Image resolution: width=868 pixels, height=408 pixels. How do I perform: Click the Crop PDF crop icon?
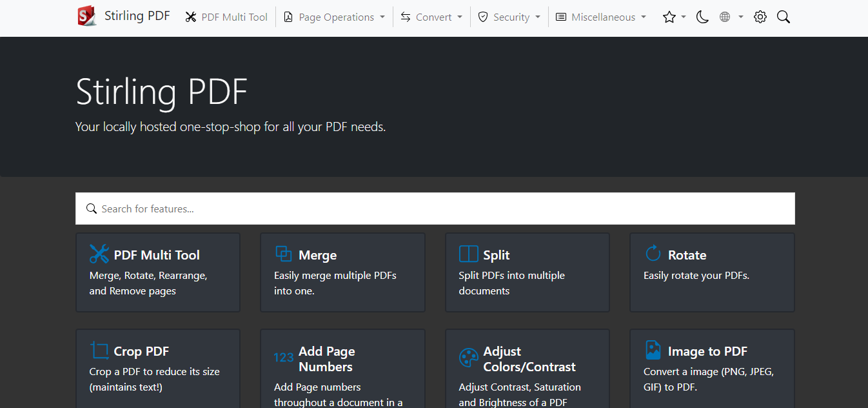pyautogui.click(x=99, y=351)
